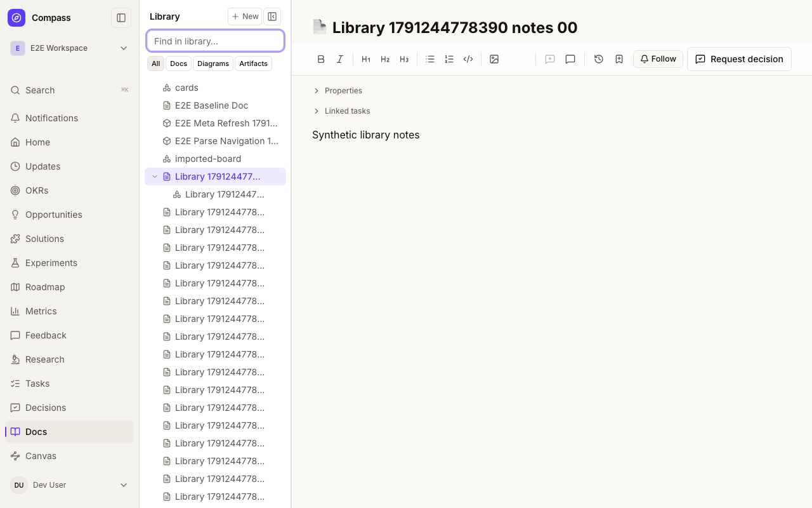This screenshot has height=508, width=812.
Task: Open the nested child Library item
Action: pos(216,194)
